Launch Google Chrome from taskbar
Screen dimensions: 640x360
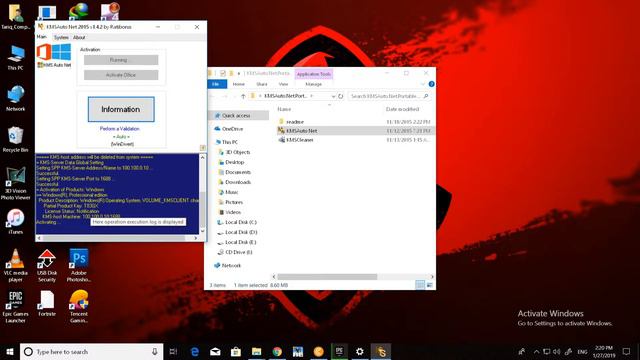pyautogui.click(x=277, y=351)
